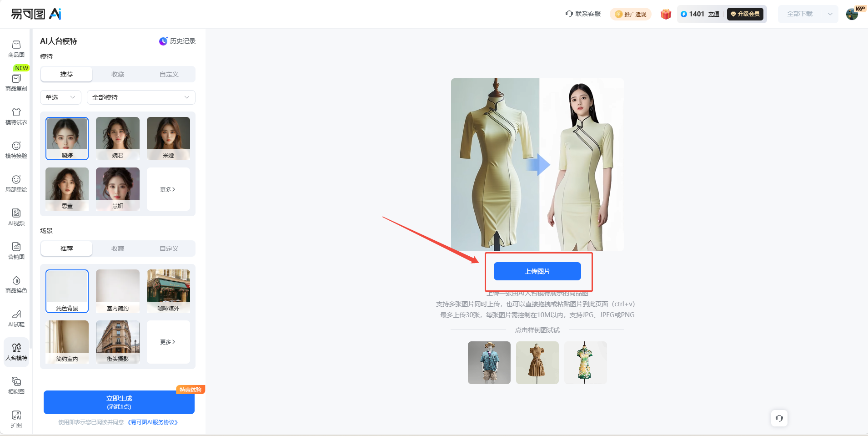
Task: Switch to 收藏 tab under 模特
Action: tap(118, 74)
